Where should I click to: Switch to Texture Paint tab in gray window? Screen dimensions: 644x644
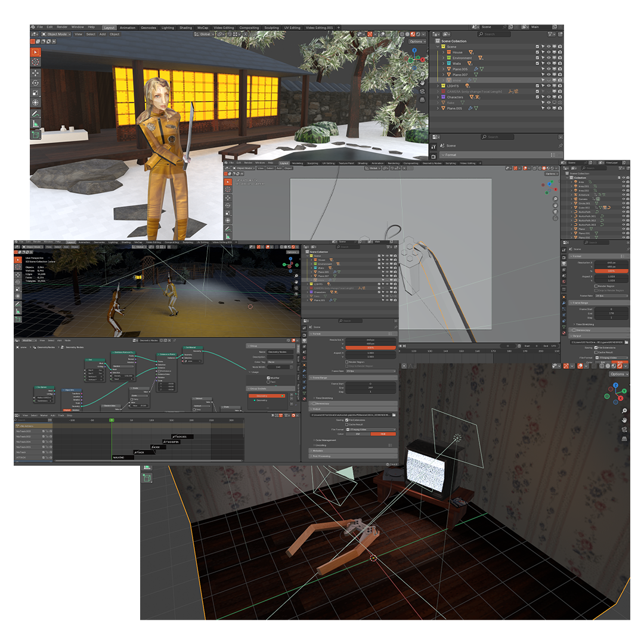(x=346, y=163)
